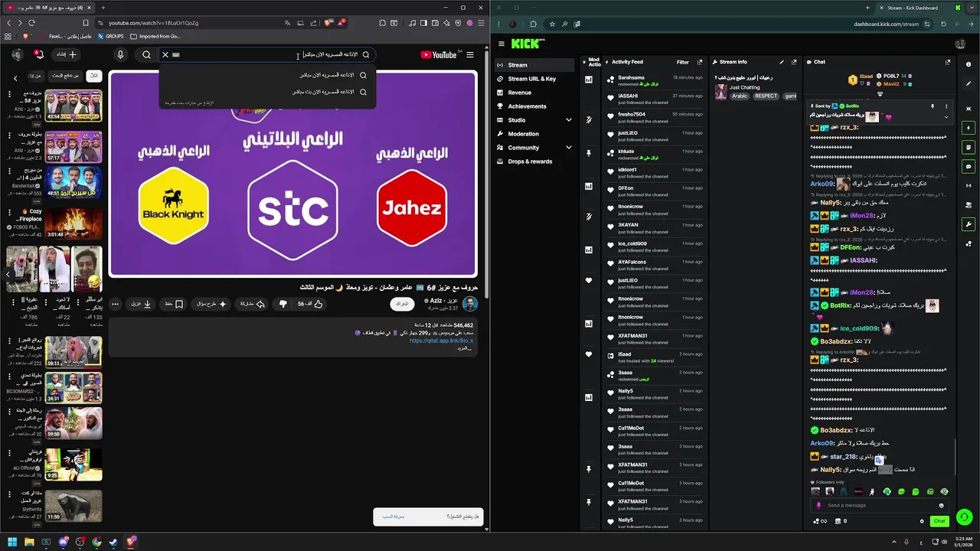The height and width of the screenshot is (551, 980).
Task: Click the YouTube logo to go home
Action: tap(439, 54)
